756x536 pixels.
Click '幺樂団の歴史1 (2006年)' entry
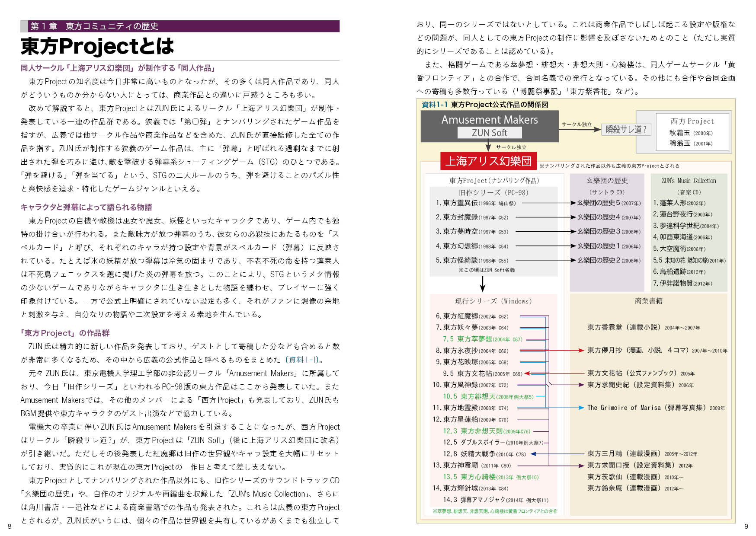pyautogui.click(x=609, y=246)
